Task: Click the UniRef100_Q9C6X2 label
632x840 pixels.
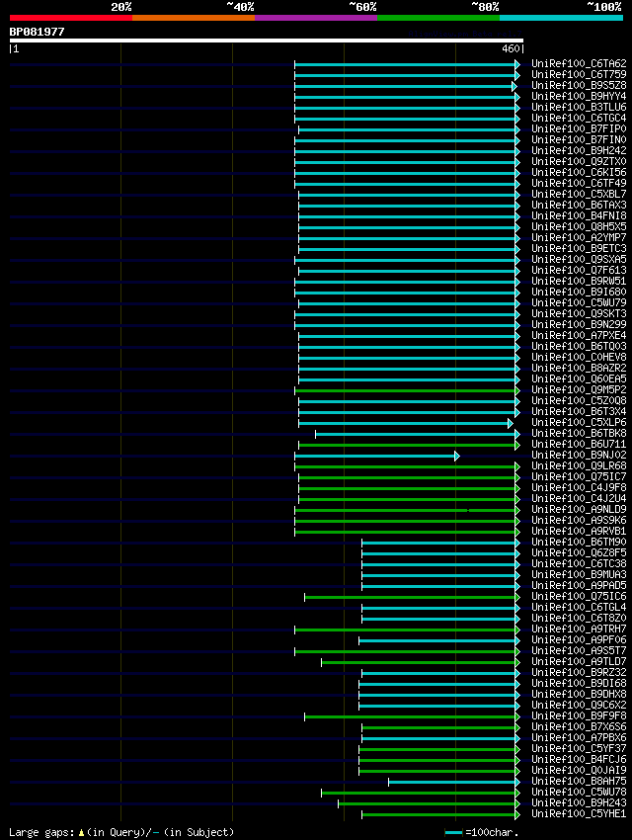Action: tap(579, 705)
